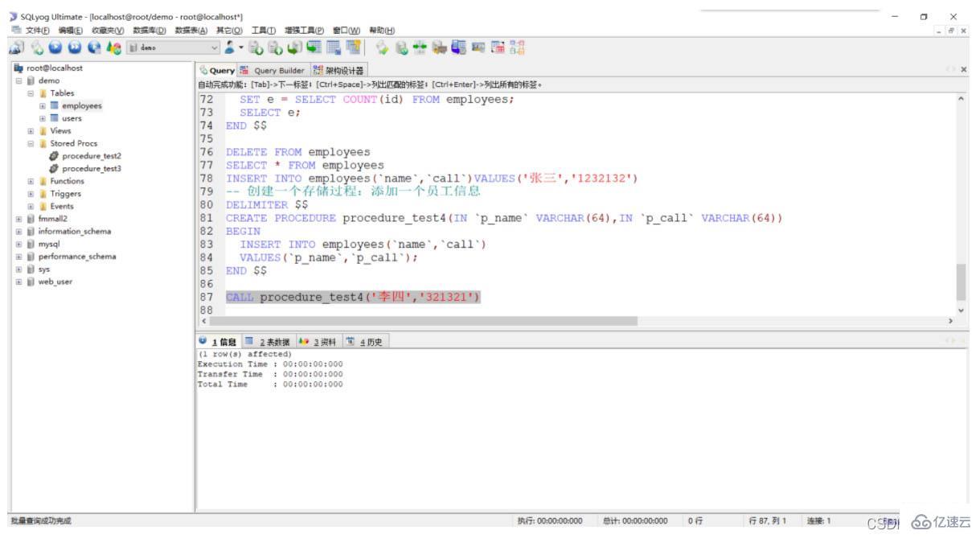980x539 pixels.
Task: Open the connection manager user icon
Action: [x=231, y=47]
